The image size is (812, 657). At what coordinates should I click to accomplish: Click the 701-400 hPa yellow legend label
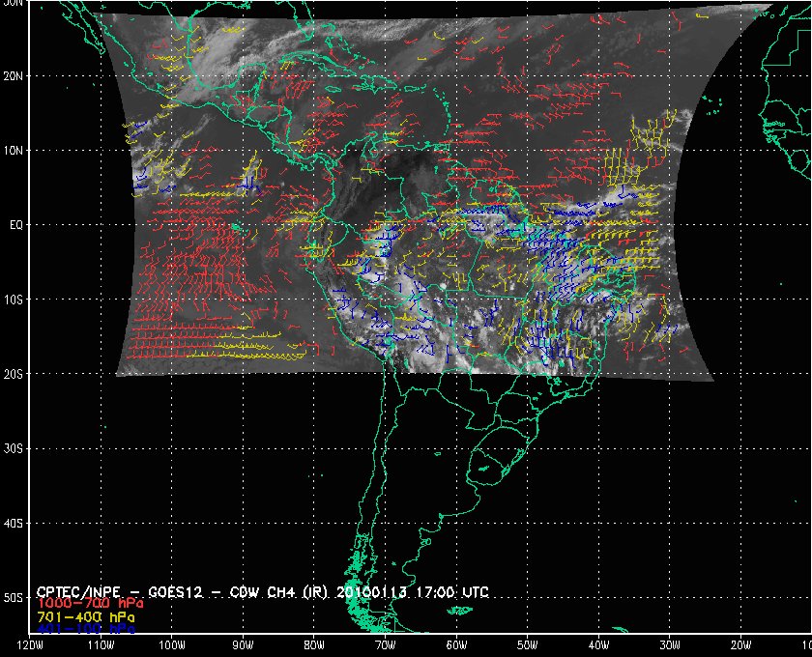tap(85, 617)
